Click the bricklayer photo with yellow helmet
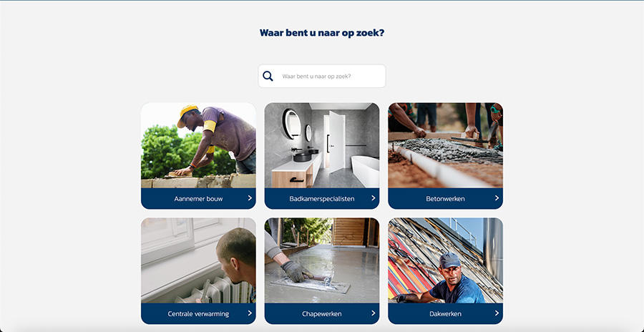Screen dimensions: 644x332 198,145
